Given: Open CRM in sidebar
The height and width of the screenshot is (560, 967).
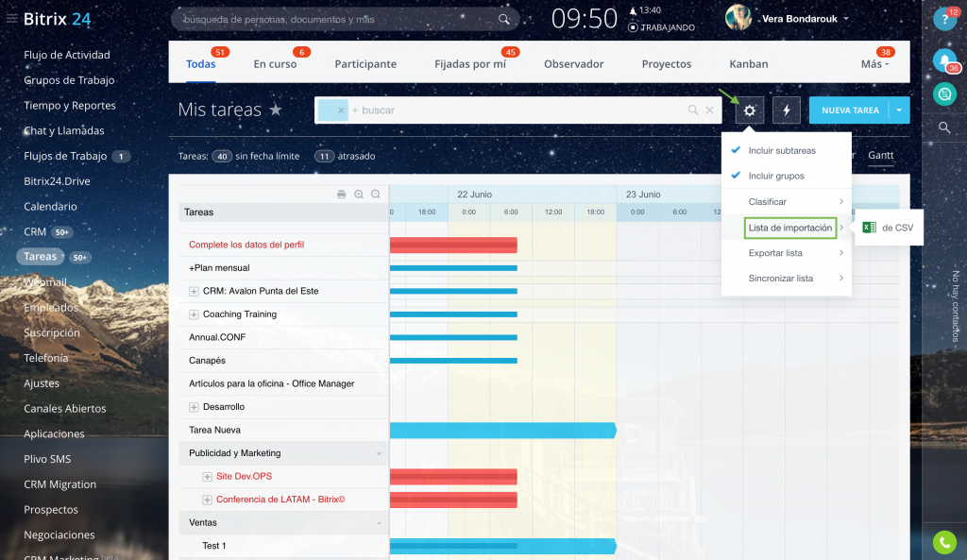Looking at the screenshot, I should (x=35, y=232).
